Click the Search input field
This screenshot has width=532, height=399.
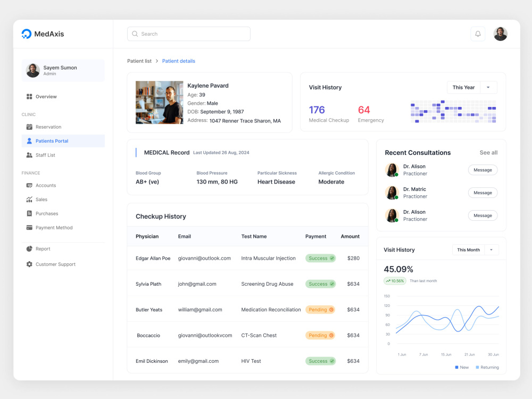(x=189, y=34)
